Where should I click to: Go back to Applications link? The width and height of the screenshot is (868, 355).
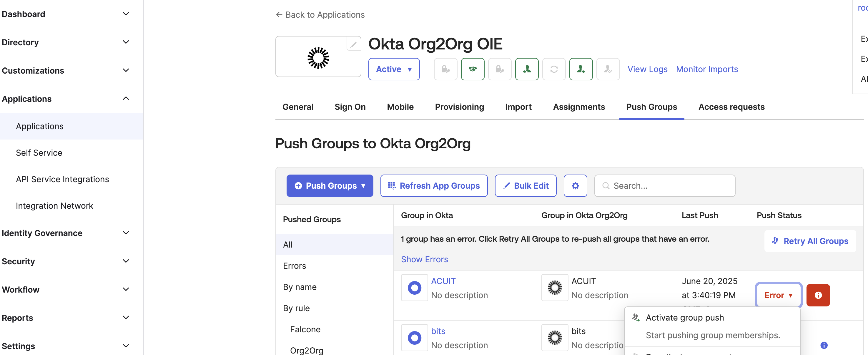click(320, 14)
